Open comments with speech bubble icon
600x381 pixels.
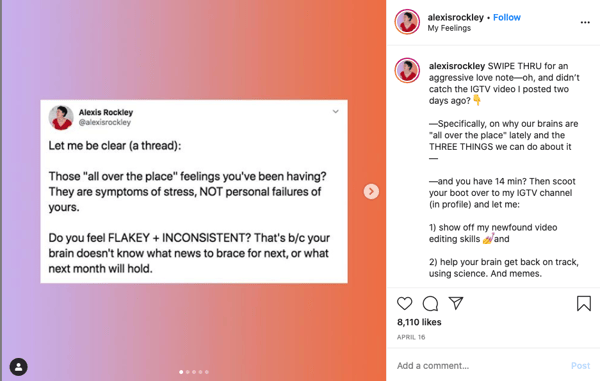[x=430, y=303]
